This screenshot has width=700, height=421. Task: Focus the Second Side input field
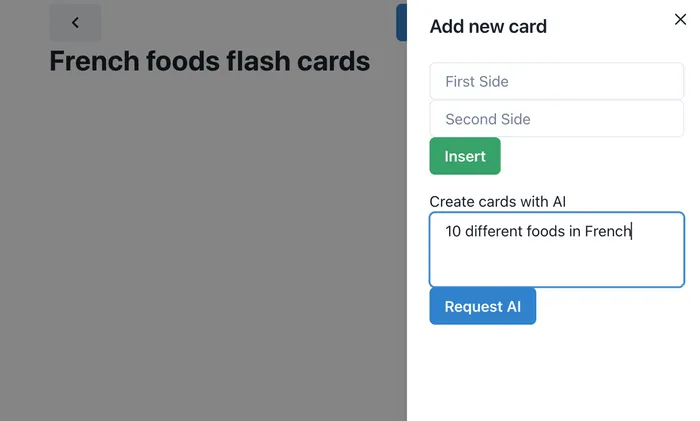click(x=556, y=119)
